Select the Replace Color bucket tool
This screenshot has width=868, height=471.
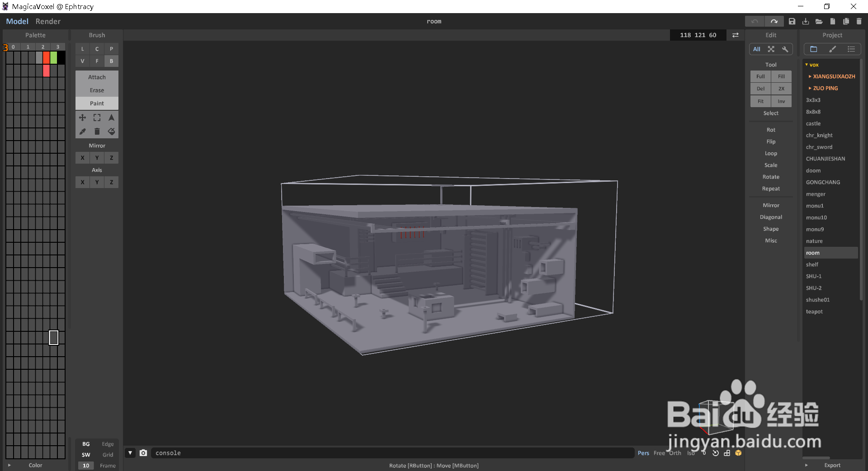(111, 132)
